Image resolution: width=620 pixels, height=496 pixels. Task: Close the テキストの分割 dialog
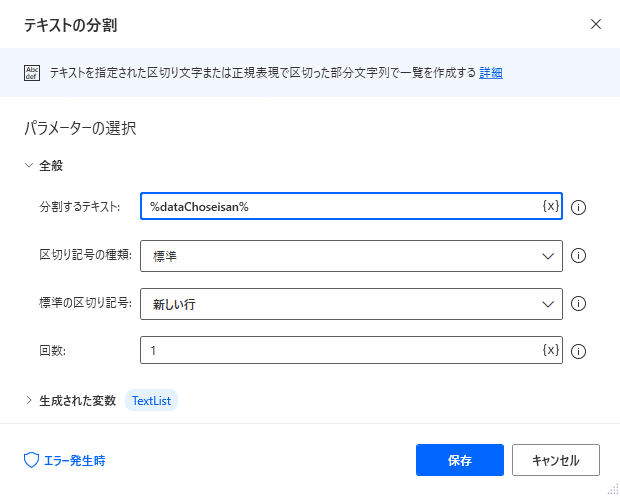point(595,25)
